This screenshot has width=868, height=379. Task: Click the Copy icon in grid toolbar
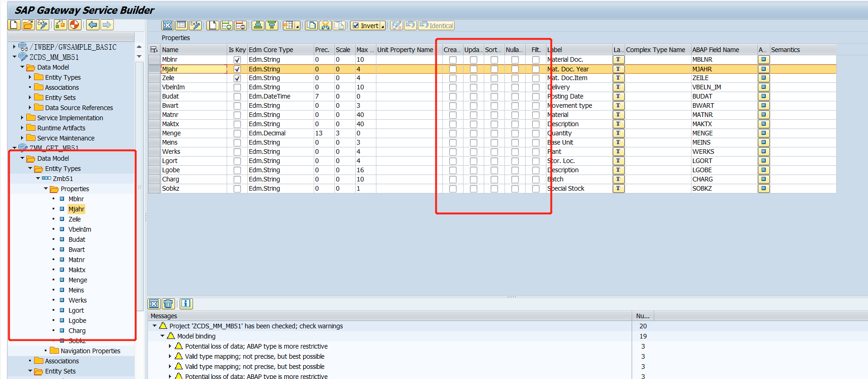pyautogui.click(x=312, y=26)
